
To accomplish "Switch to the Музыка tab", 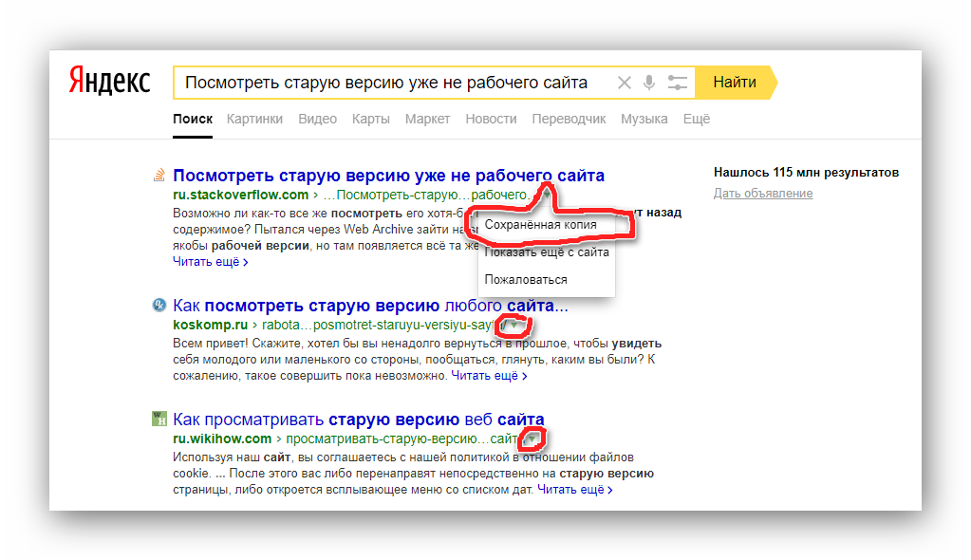I will pyautogui.click(x=644, y=119).
